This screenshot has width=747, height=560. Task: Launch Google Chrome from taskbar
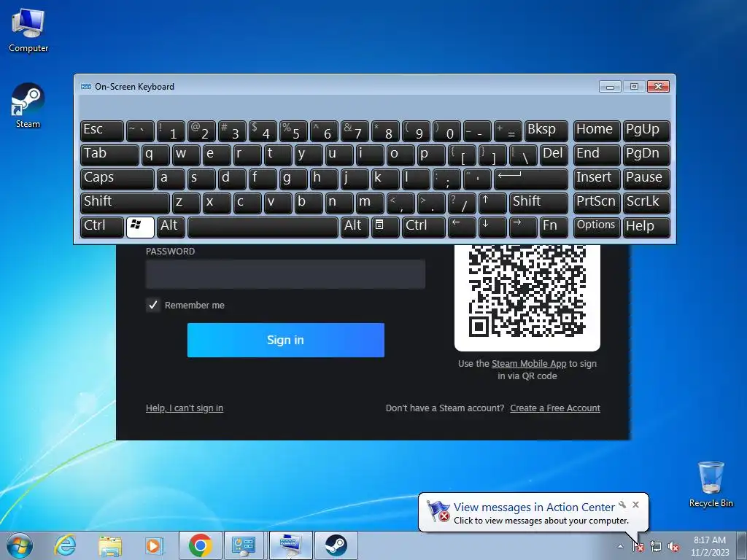200,545
